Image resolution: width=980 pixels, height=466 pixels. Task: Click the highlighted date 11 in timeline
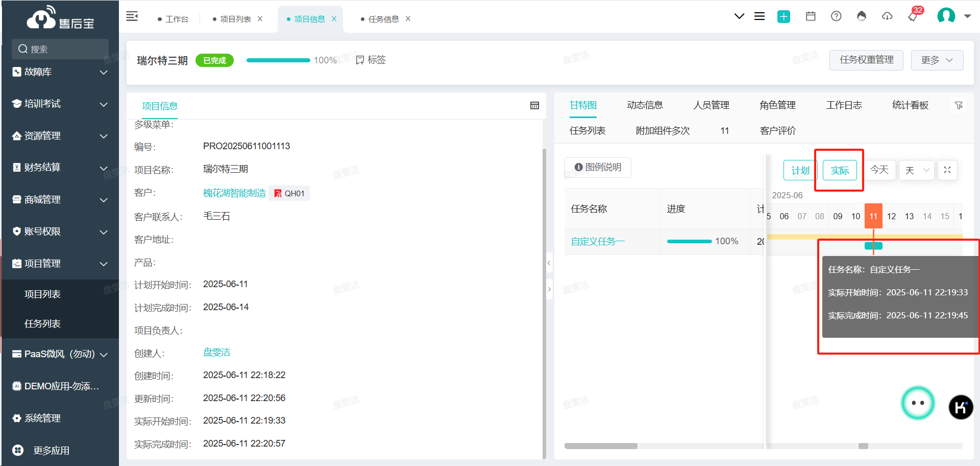click(873, 216)
